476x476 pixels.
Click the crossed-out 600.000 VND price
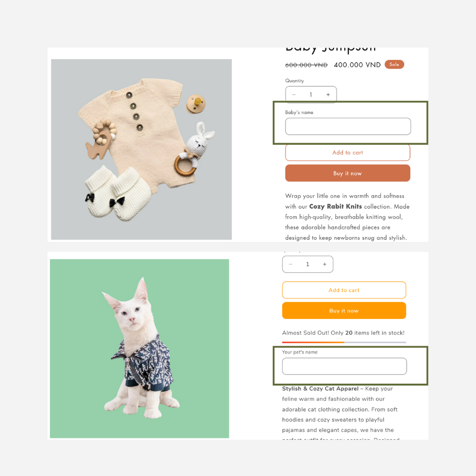[306, 65]
